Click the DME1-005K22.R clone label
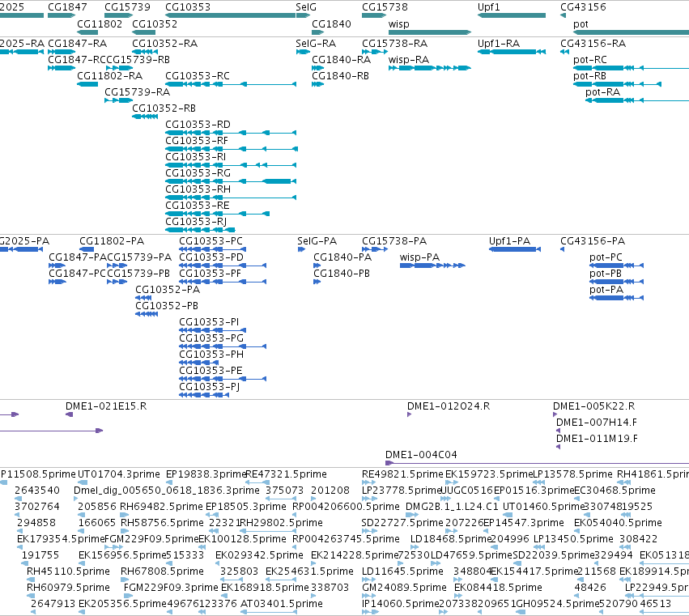This screenshot has width=689, height=616. 594,406
